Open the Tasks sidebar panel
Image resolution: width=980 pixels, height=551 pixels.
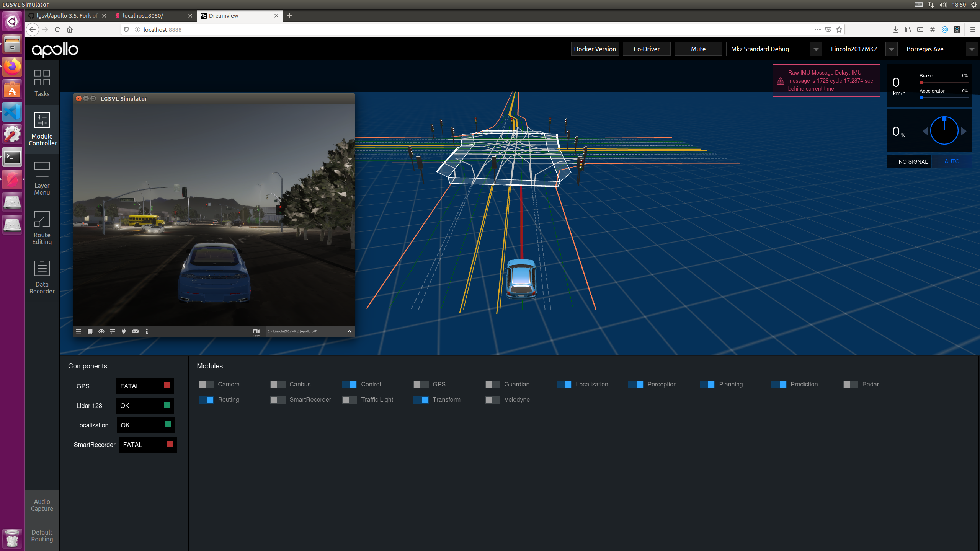coord(42,82)
